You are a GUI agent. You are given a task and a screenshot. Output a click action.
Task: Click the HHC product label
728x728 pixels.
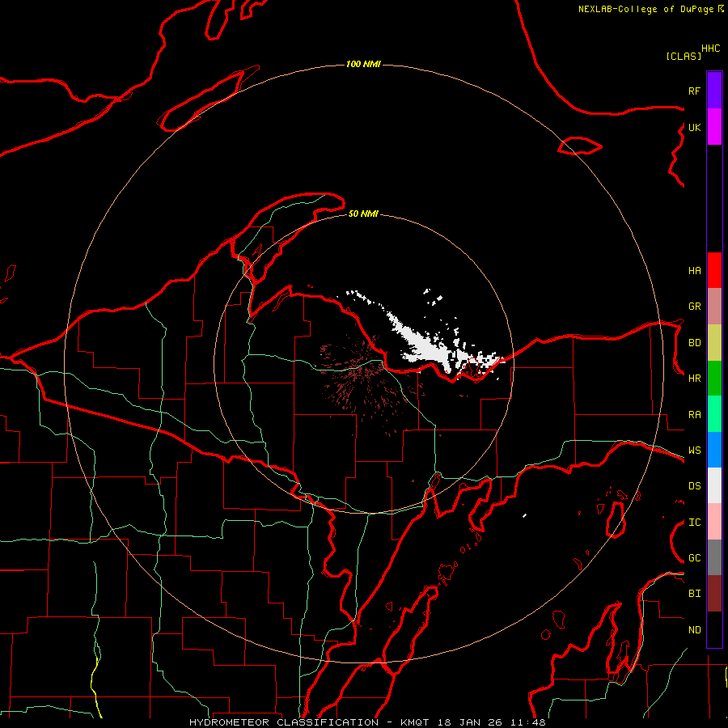point(711,49)
